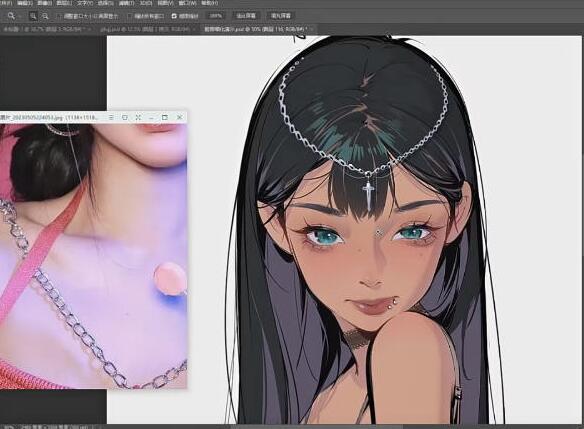The width and height of the screenshot is (584, 429).
Task: Click the reference photo in the floating viewer
Action: click(x=93, y=256)
